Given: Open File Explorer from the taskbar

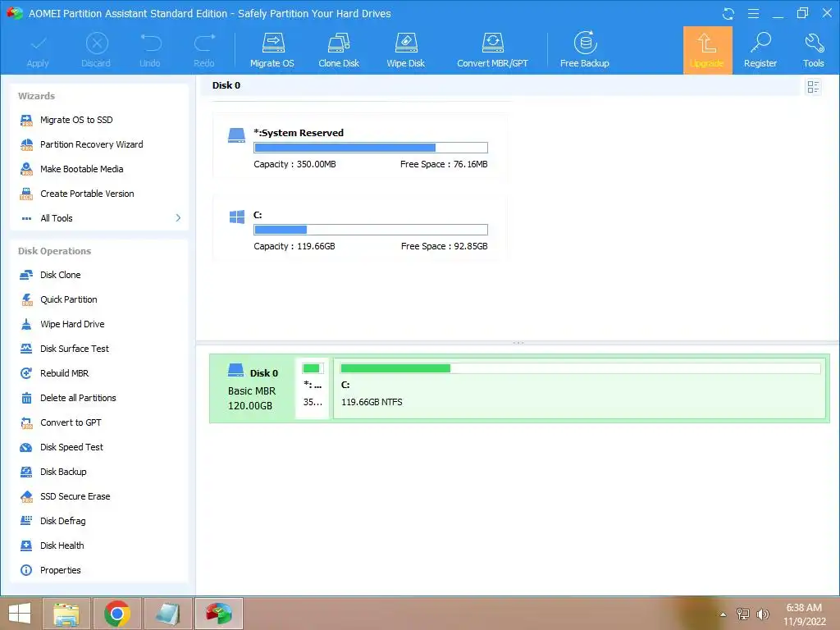Looking at the screenshot, I should tap(66, 614).
